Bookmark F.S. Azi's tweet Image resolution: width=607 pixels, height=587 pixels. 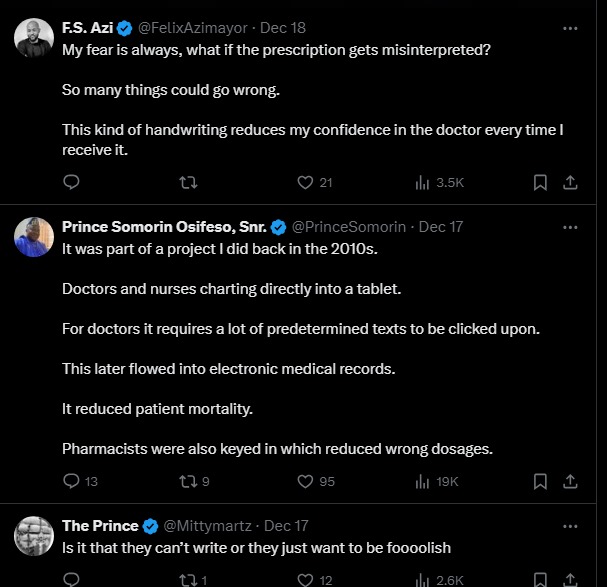click(x=540, y=182)
